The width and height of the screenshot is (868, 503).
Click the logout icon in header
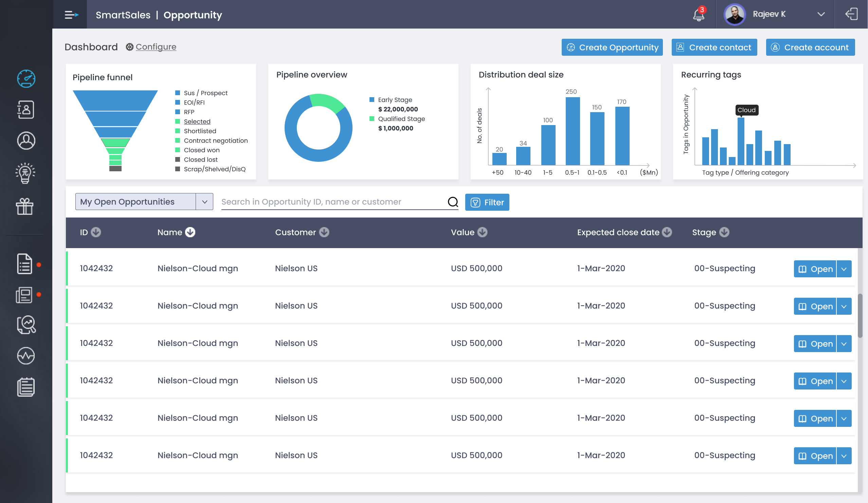[851, 15]
